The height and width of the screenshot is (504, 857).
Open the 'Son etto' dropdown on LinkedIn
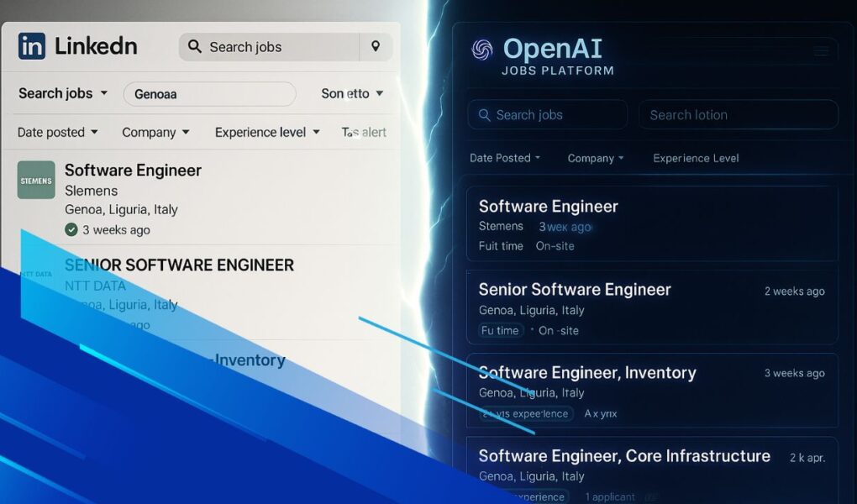(x=352, y=93)
